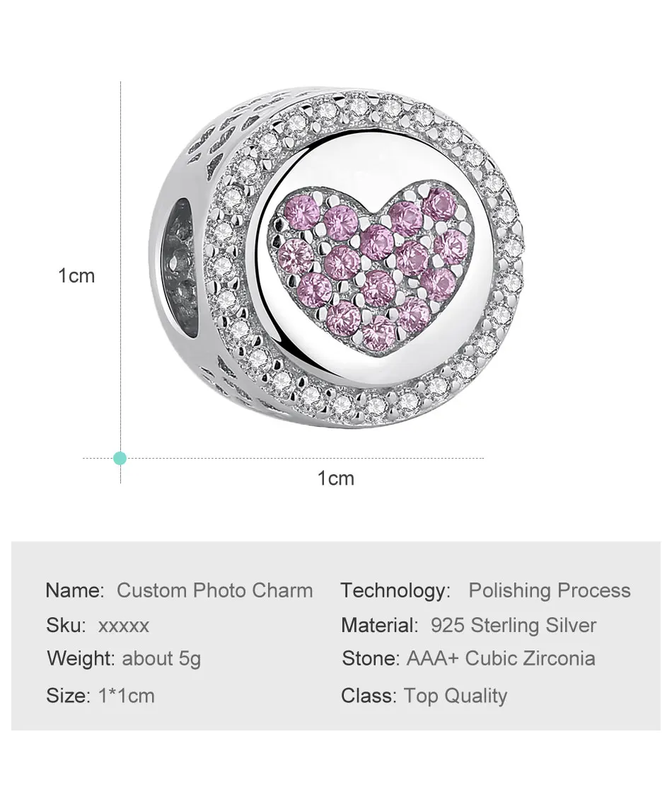Screen dimensions: 672x785
Task: Select the "Material:" label
Action: click(x=380, y=626)
